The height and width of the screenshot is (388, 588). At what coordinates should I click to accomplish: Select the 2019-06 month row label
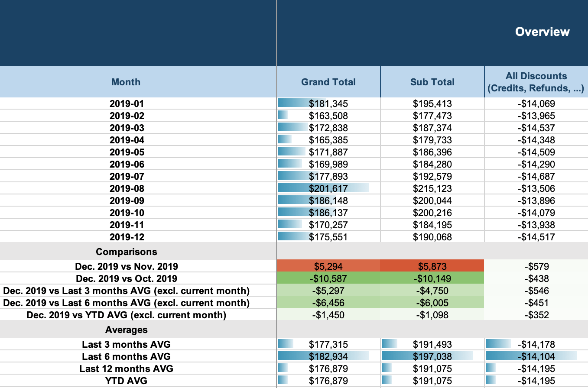click(x=127, y=164)
